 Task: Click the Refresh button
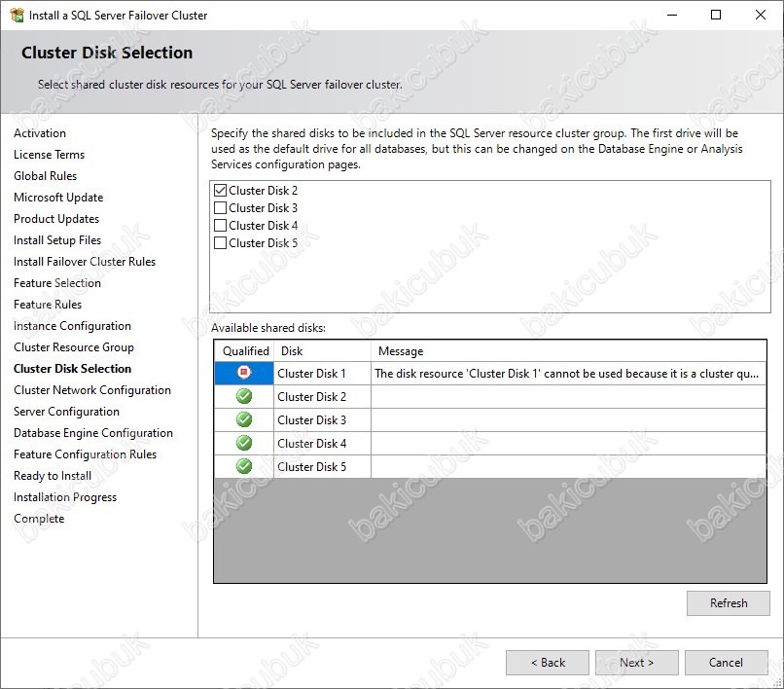728,603
